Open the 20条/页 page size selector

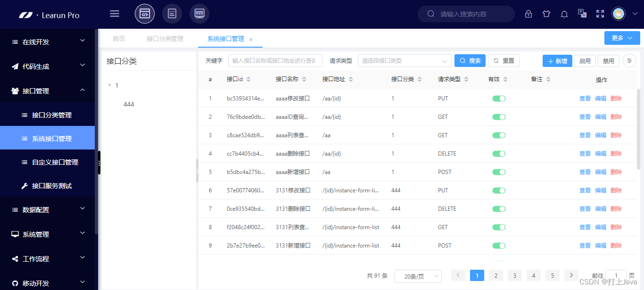point(418,275)
